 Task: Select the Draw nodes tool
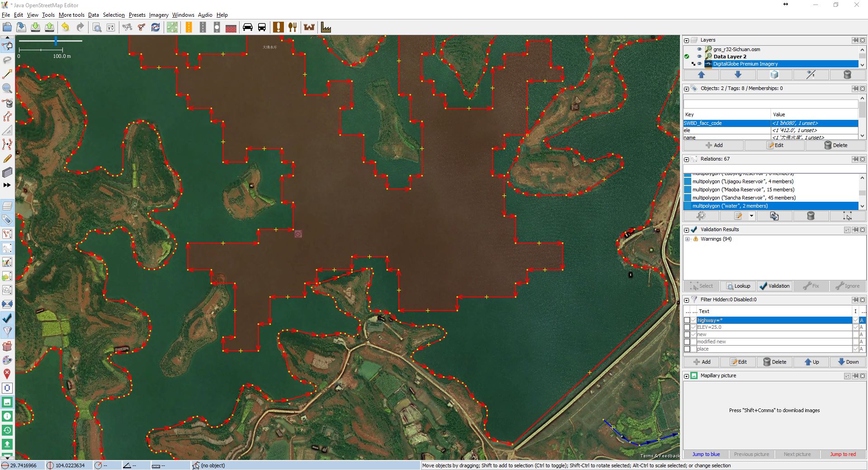click(7, 74)
